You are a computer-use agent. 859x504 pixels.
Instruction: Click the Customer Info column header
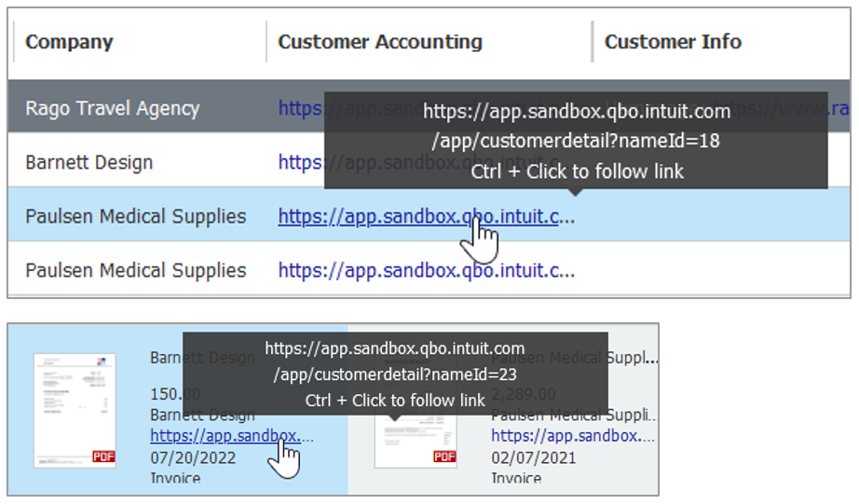pyautogui.click(x=673, y=42)
